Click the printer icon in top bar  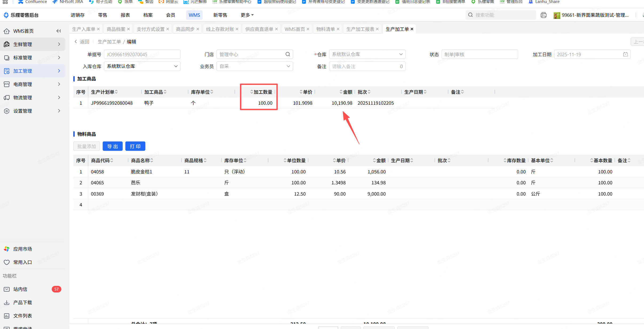(x=543, y=15)
